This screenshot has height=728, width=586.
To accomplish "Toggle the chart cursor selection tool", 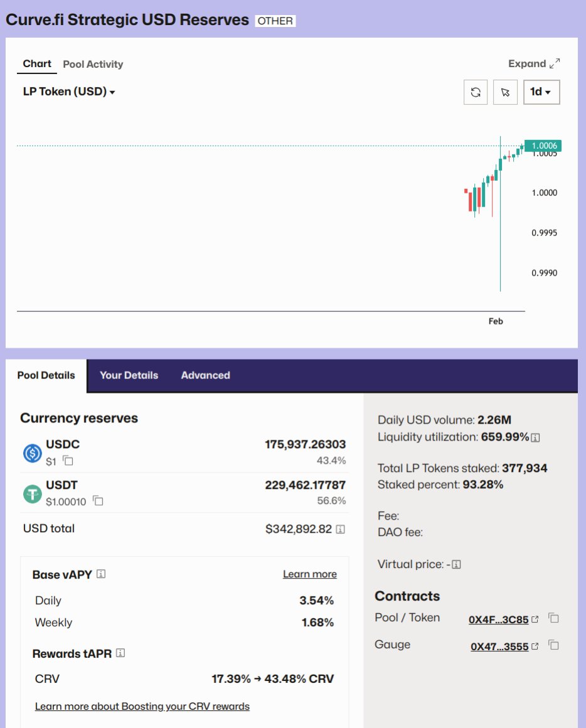I will point(505,92).
